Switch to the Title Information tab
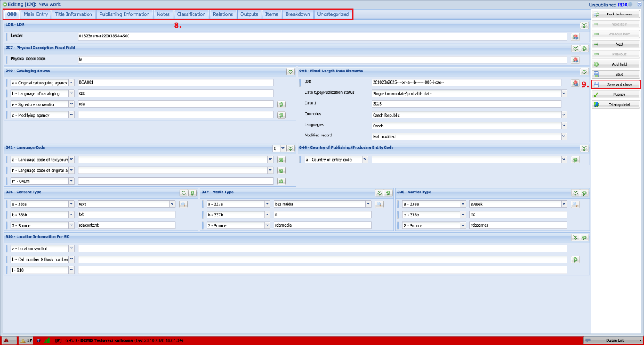 tap(73, 14)
